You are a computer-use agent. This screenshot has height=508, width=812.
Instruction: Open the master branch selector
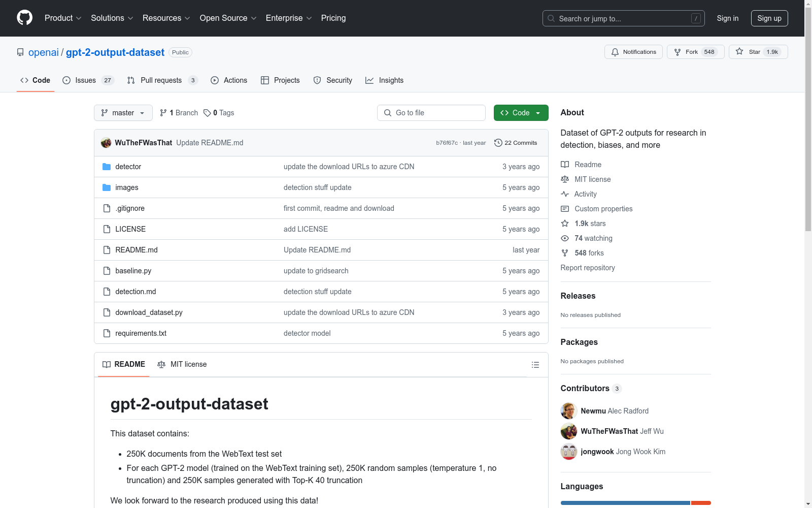point(123,113)
